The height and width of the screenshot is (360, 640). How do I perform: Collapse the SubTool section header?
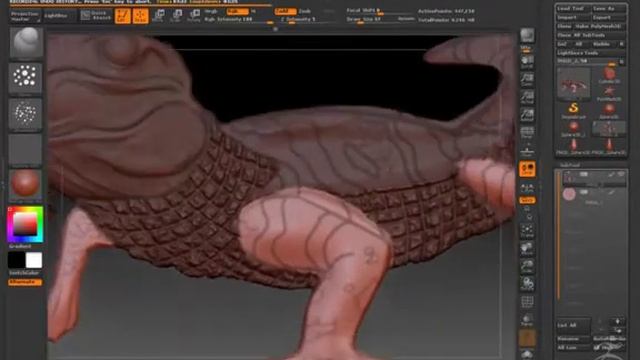point(569,165)
